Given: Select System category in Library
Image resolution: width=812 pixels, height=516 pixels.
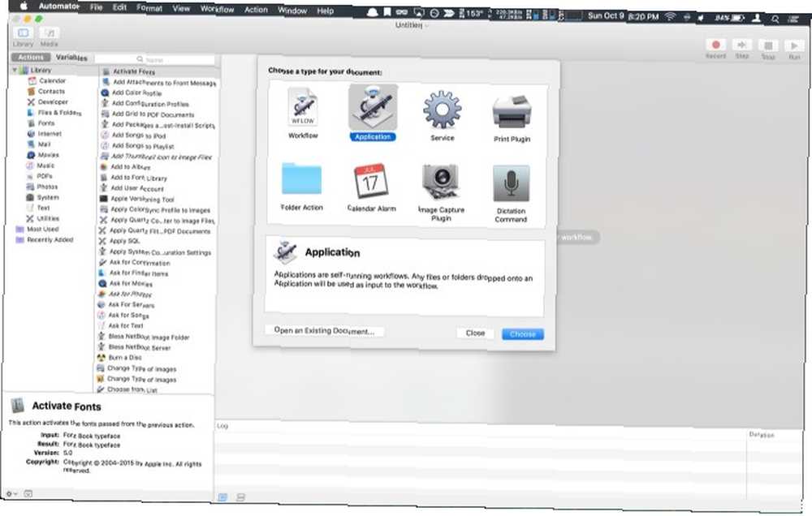Looking at the screenshot, I should [x=42, y=197].
